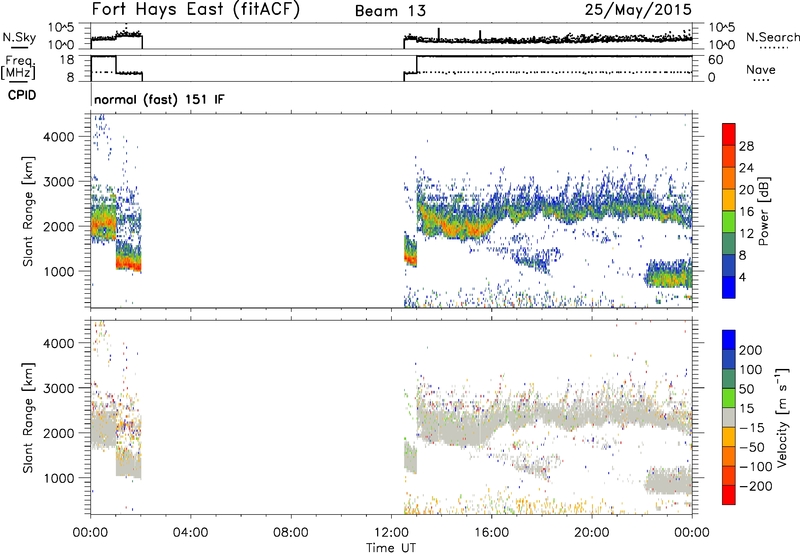This screenshot has height=554, width=800.
Task: Click the solid line sample under N.Sky
Action: (19, 48)
